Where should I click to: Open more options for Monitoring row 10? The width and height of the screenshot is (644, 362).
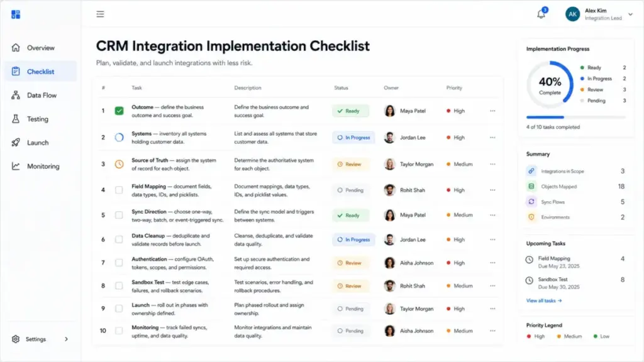(492, 331)
